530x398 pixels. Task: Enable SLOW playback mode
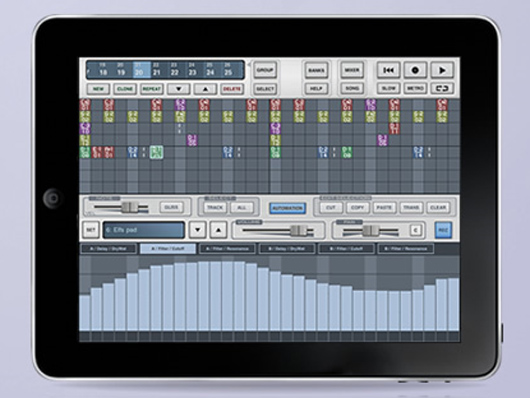pyautogui.click(x=388, y=89)
